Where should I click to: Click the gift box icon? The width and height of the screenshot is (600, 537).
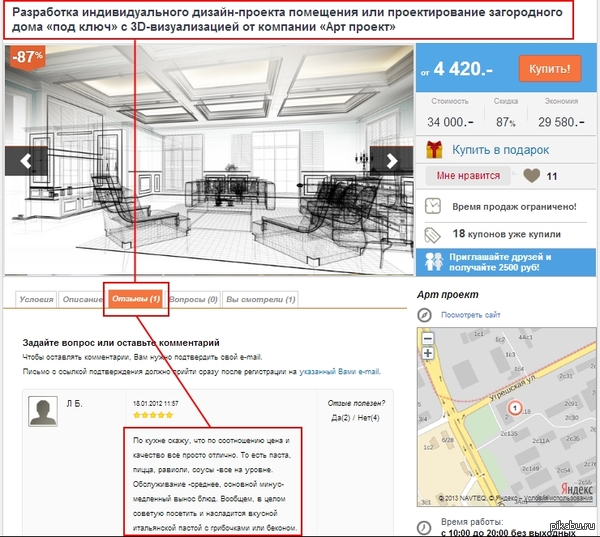434,150
